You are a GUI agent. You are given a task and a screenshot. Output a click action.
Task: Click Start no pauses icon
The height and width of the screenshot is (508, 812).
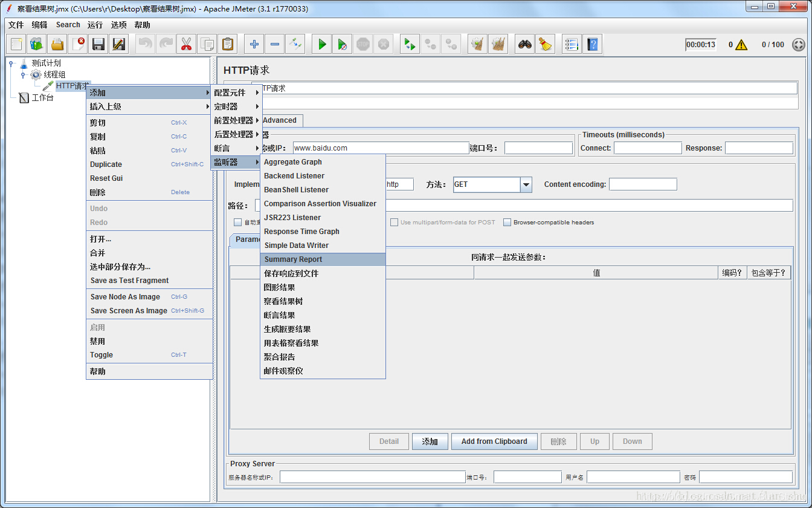343,44
